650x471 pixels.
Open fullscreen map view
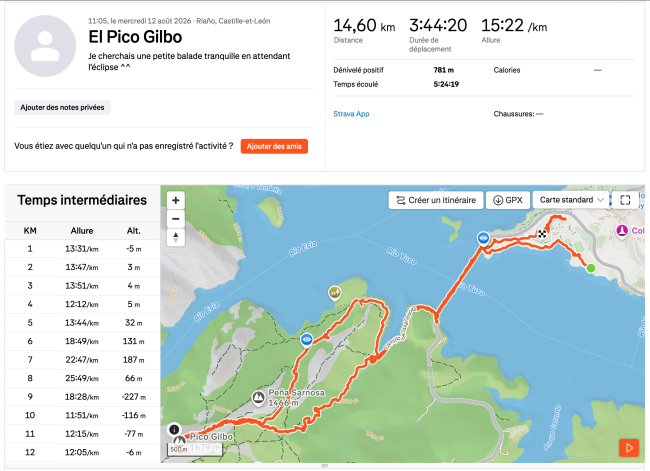point(625,200)
